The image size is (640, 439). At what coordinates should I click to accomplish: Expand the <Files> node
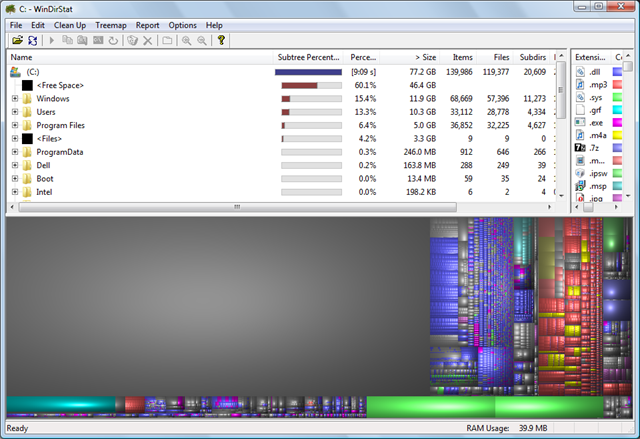coord(15,139)
